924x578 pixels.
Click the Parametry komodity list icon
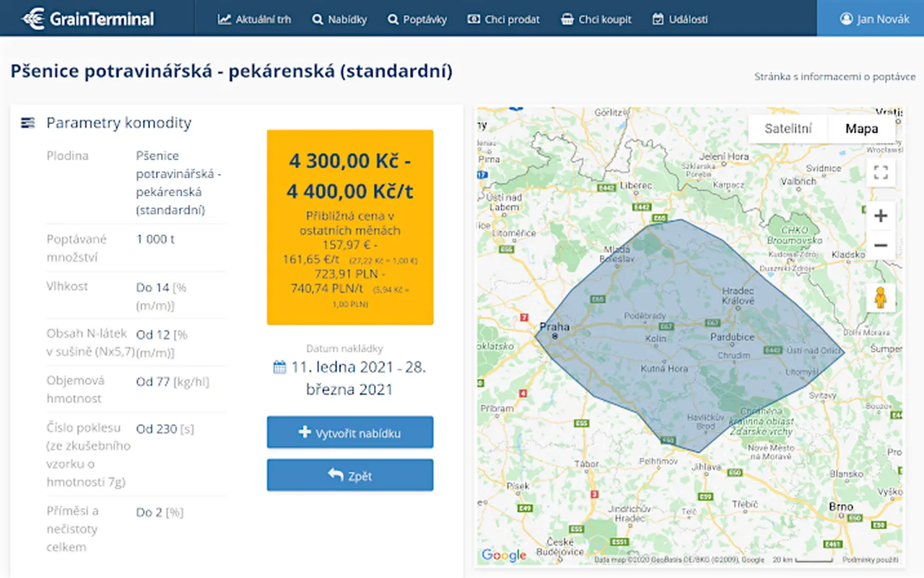click(x=27, y=123)
